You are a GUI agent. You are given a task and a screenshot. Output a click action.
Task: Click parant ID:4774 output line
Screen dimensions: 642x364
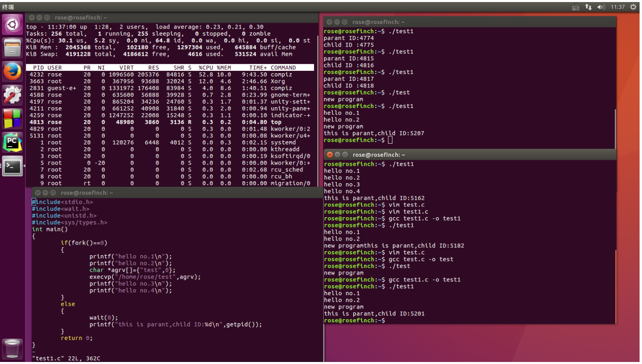point(349,38)
